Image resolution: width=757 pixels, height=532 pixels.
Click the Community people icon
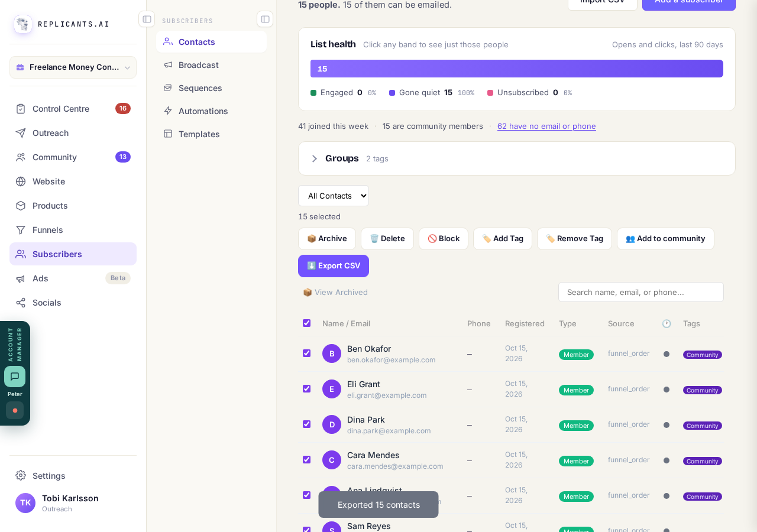21,157
